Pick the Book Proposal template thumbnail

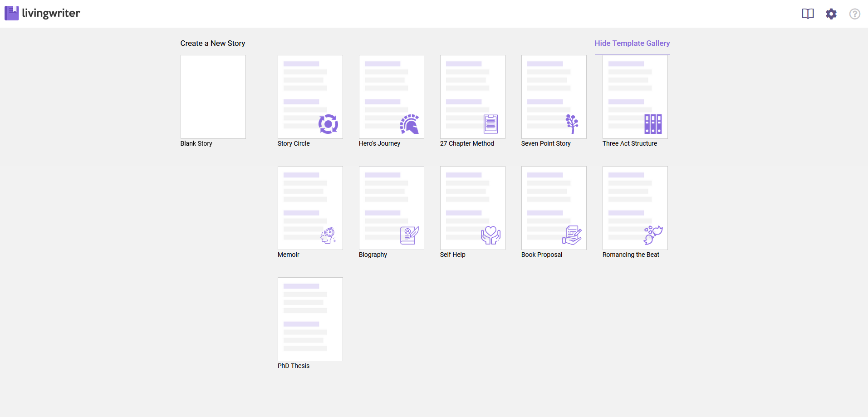click(x=554, y=208)
